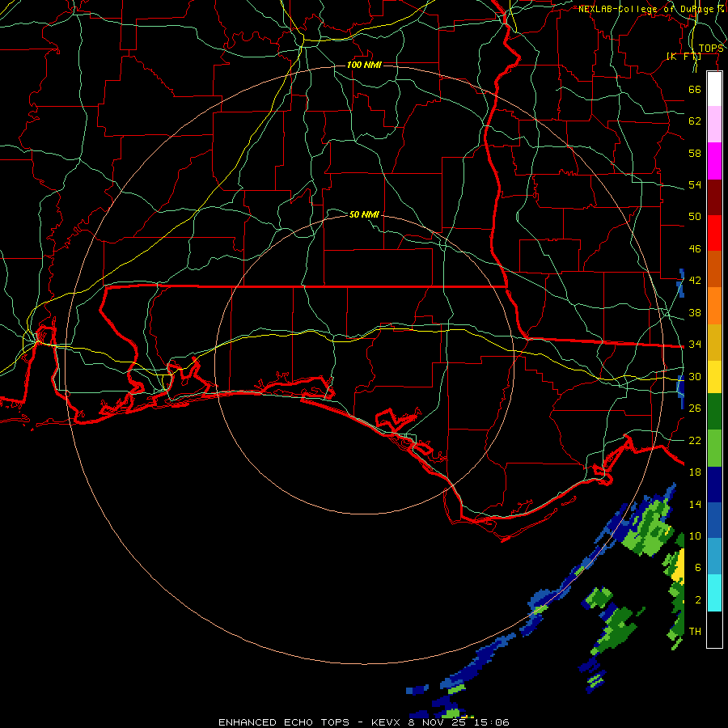Click the K FT units label
The height and width of the screenshot is (728, 728).
684,57
